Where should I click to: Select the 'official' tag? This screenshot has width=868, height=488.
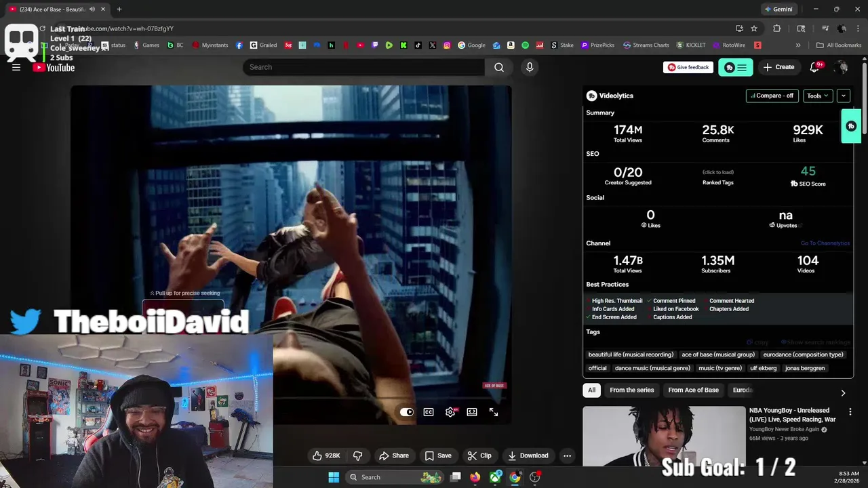tap(597, 368)
